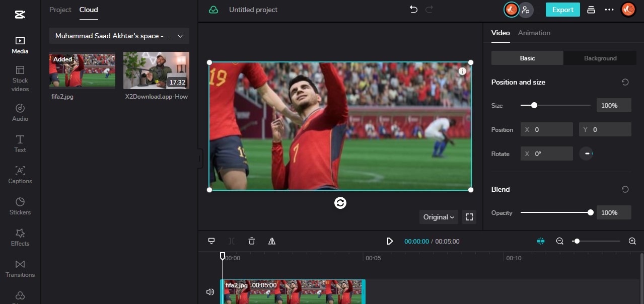Select the X2Download.app video thumbnail
644x304 pixels.
pyautogui.click(x=156, y=70)
